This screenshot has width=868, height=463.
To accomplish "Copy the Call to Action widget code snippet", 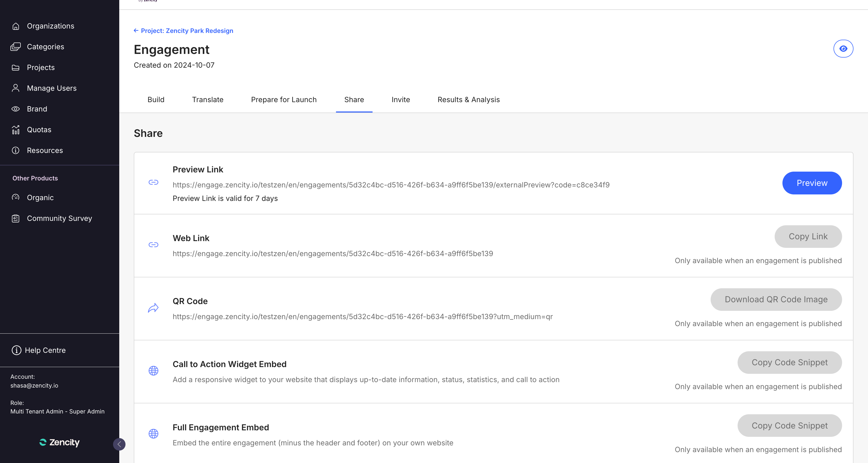I will (789, 363).
